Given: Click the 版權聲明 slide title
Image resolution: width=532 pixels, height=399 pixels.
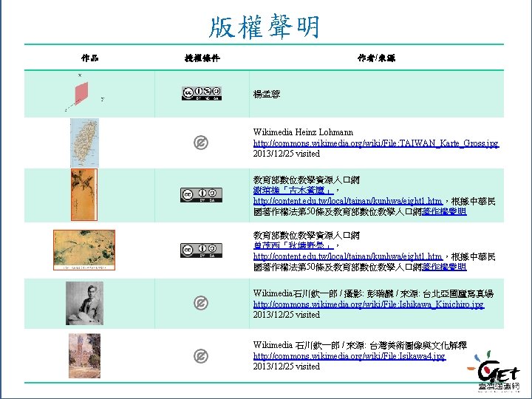Looking at the screenshot, I should coord(264,27).
